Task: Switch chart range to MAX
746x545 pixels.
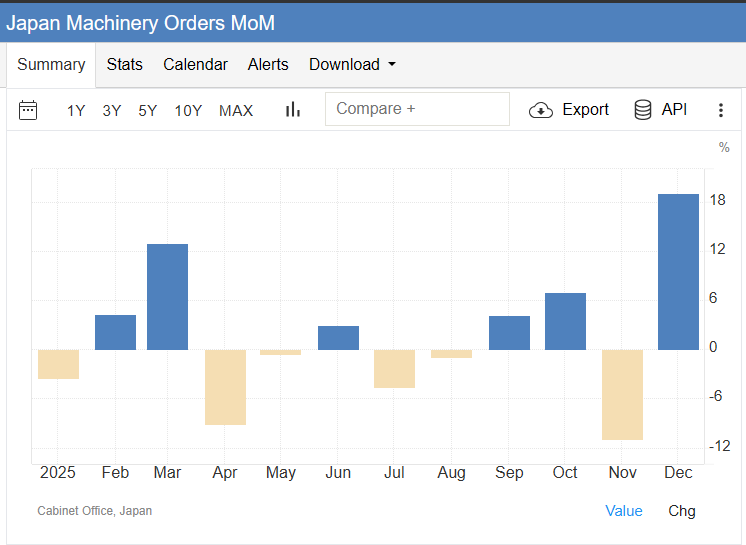Action: 236,111
